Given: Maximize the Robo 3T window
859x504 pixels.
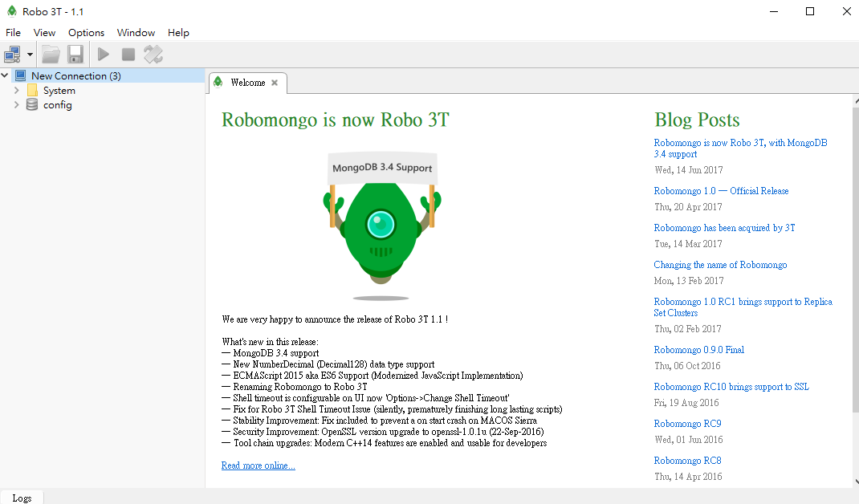Looking at the screenshot, I should click(810, 11).
